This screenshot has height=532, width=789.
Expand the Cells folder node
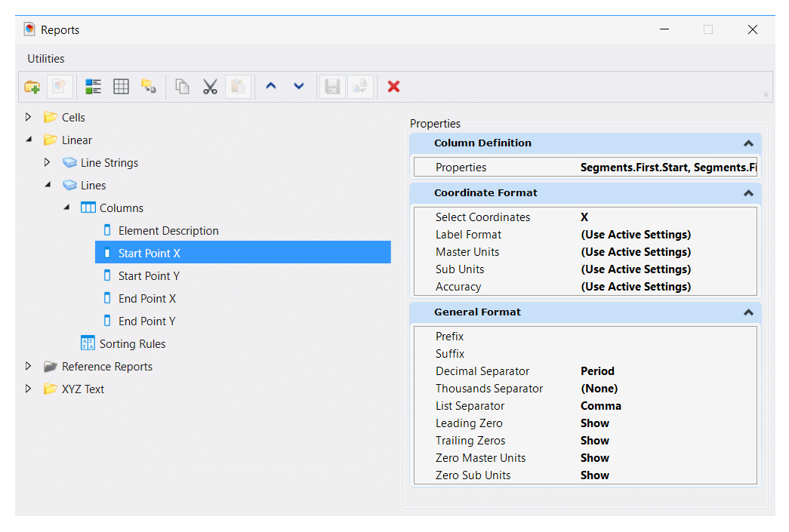coord(29,117)
